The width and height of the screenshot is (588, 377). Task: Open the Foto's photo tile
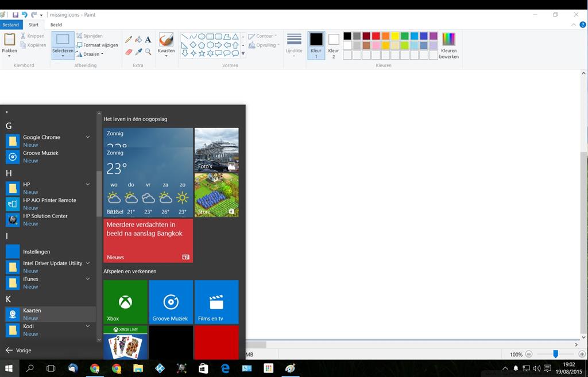(216, 150)
